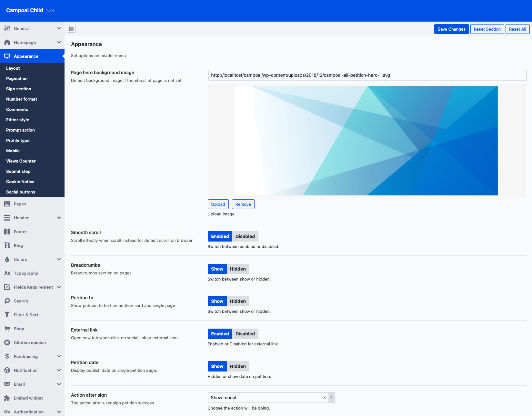
Task: Go to Cookie Notice settings
Action: (x=20, y=182)
